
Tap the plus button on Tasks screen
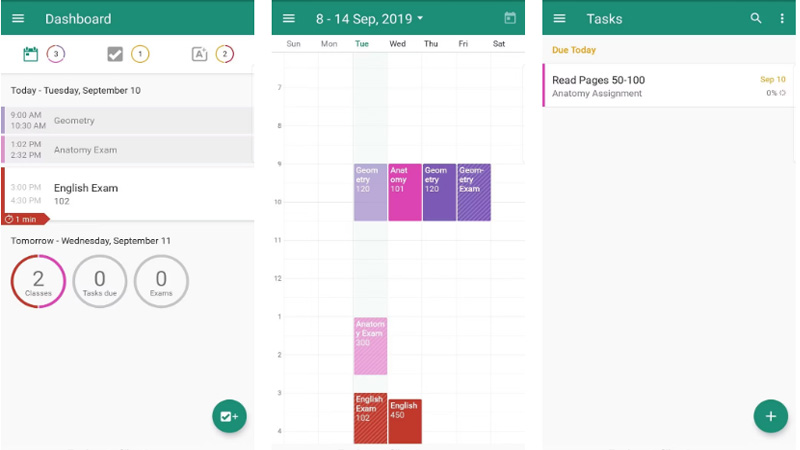(x=770, y=416)
